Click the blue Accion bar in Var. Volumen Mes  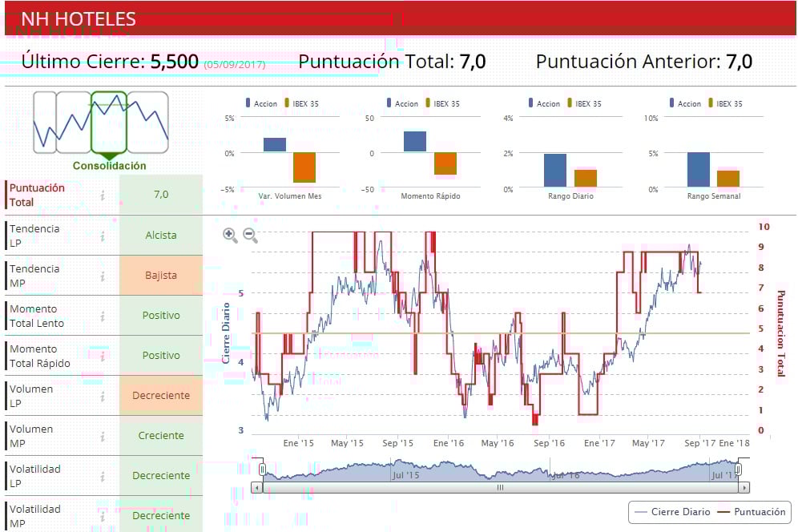[275, 144]
